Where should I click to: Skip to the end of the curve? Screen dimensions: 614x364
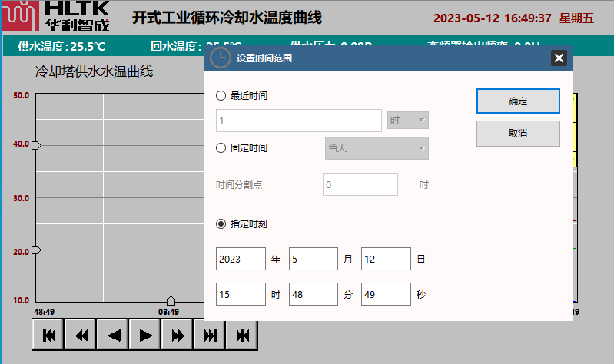[x=210, y=335]
